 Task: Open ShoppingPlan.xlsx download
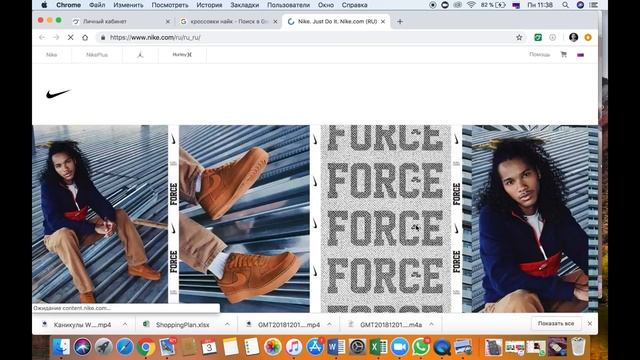(182, 324)
